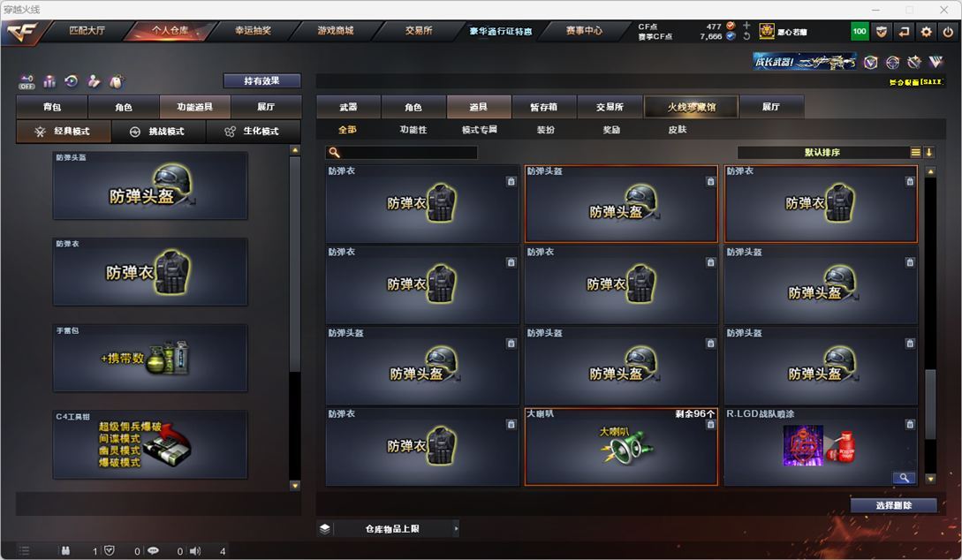This screenshot has height=560, width=962.
Task: Switch to the 武器 tab
Action: pos(348,107)
